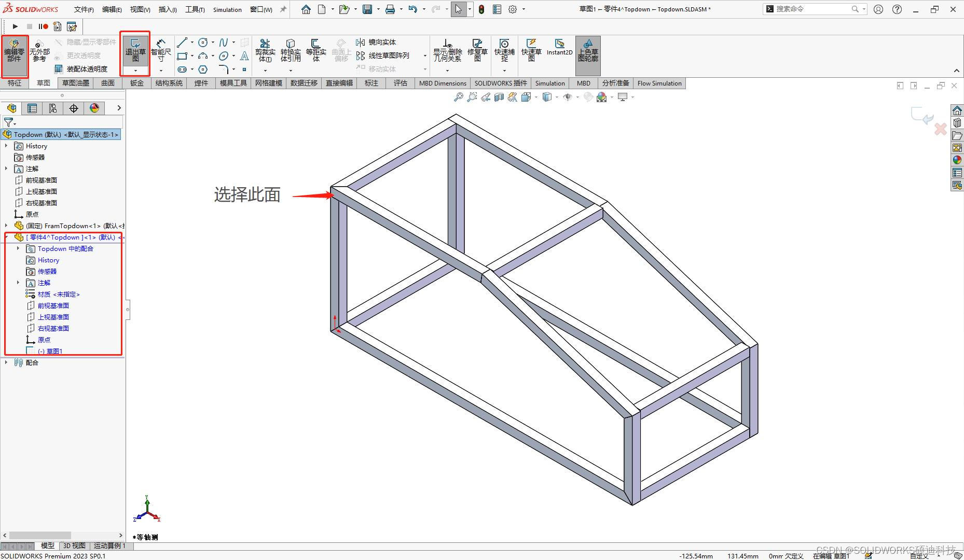Click the Rebuild traffic light icon
The width and height of the screenshot is (964, 560).
click(x=481, y=9)
